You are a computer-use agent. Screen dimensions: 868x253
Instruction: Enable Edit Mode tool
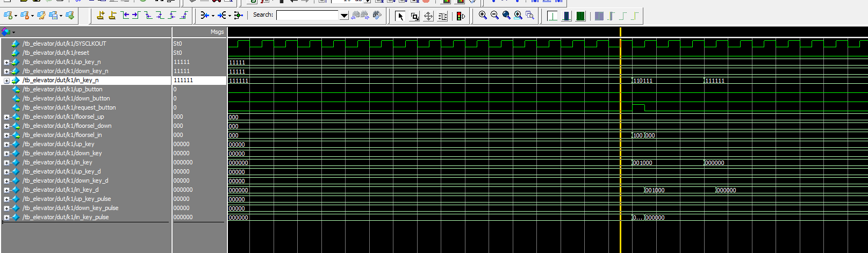(442, 16)
